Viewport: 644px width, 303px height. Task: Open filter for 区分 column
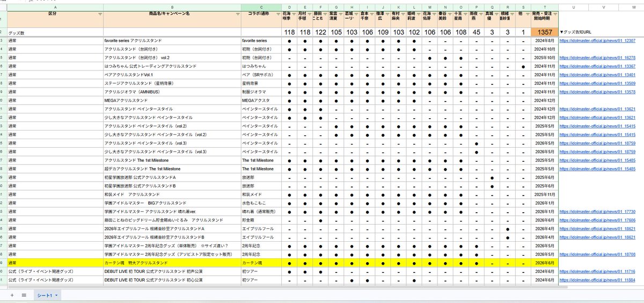click(x=100, y=15)
